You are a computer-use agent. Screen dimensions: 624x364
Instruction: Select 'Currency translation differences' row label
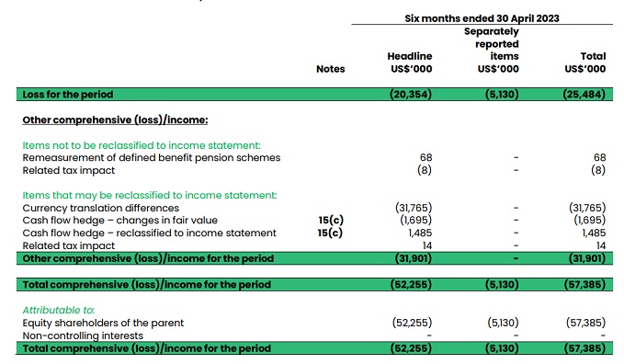(x=101, y=208)
